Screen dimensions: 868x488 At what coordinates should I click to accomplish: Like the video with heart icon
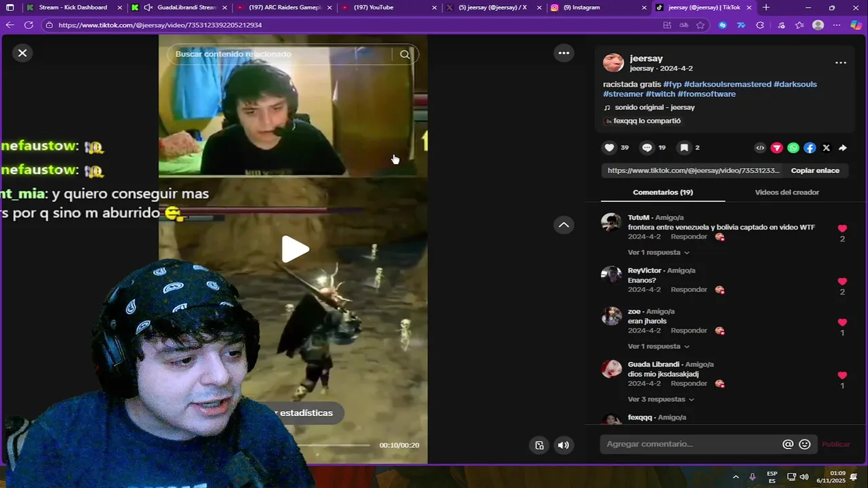(609, 148)
